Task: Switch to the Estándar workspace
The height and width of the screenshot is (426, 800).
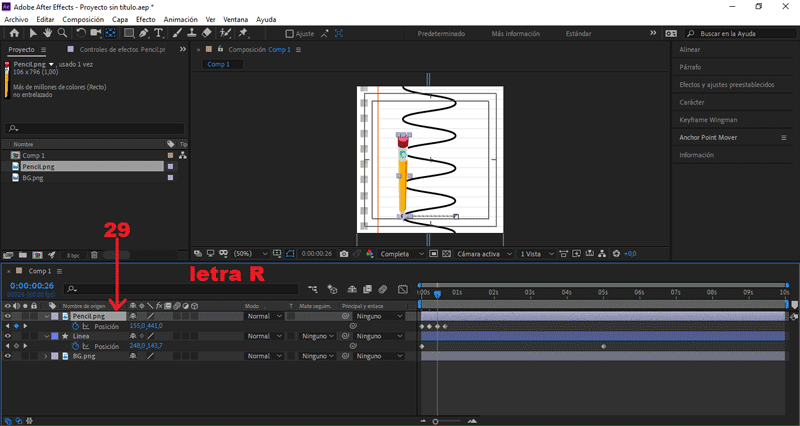Action: pyautogui.click(x=578, y=33)
